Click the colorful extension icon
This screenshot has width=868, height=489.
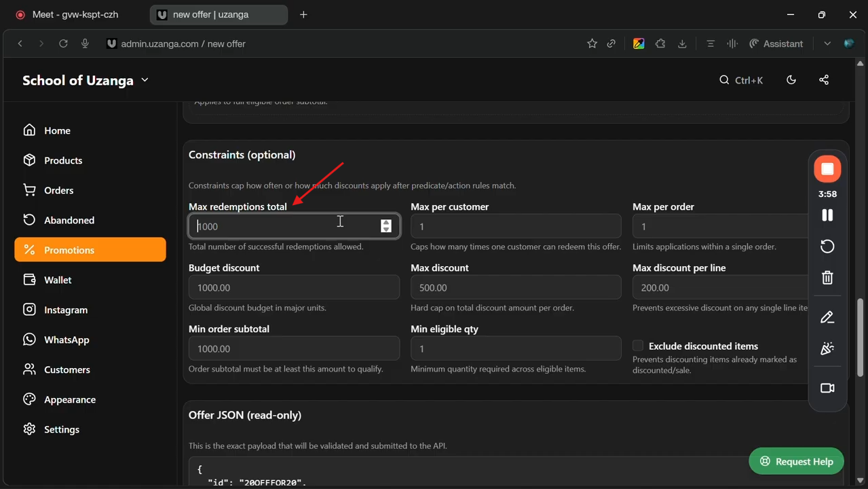point(639,43)
